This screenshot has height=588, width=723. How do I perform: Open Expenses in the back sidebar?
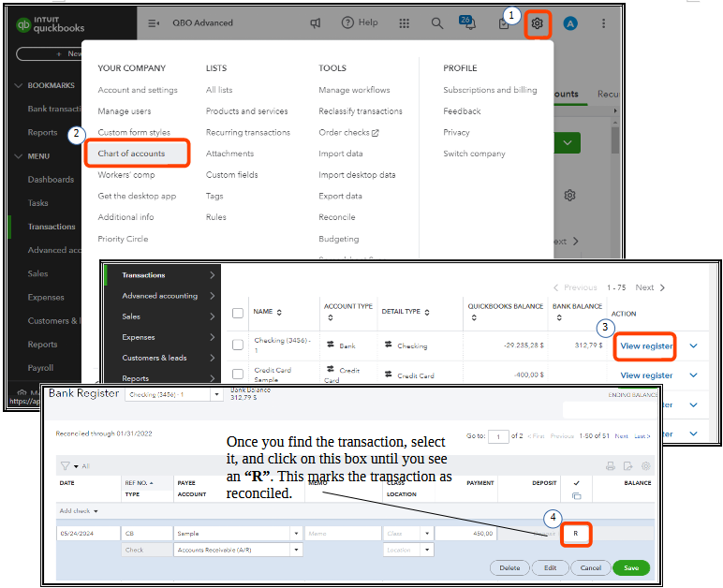[46, 297]
